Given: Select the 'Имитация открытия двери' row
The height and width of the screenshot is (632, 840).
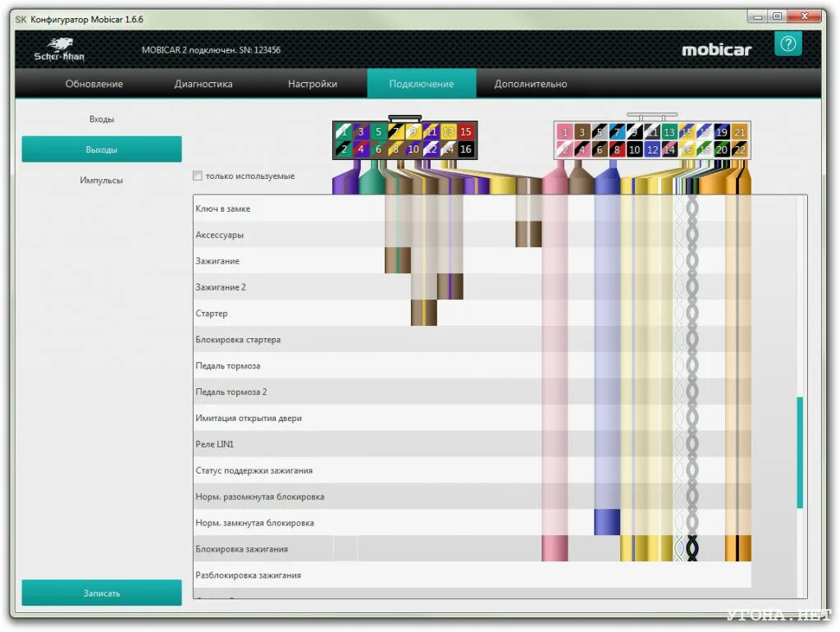Looking at the screenshot, I should pos(472,418).
